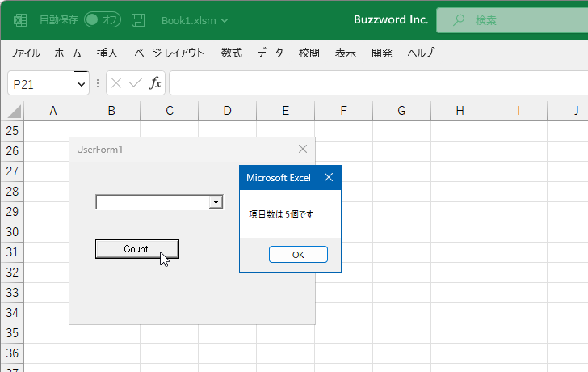Screen dimensions: 588x372
Task: Click the Count button
Action: pos(137,249)
